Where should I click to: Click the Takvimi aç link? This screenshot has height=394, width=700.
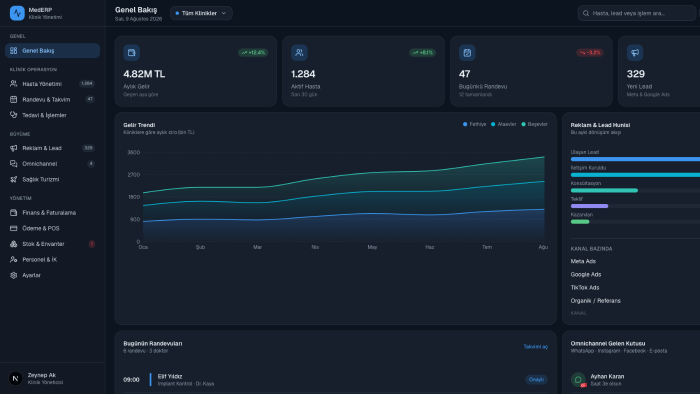tap(535, 346)
